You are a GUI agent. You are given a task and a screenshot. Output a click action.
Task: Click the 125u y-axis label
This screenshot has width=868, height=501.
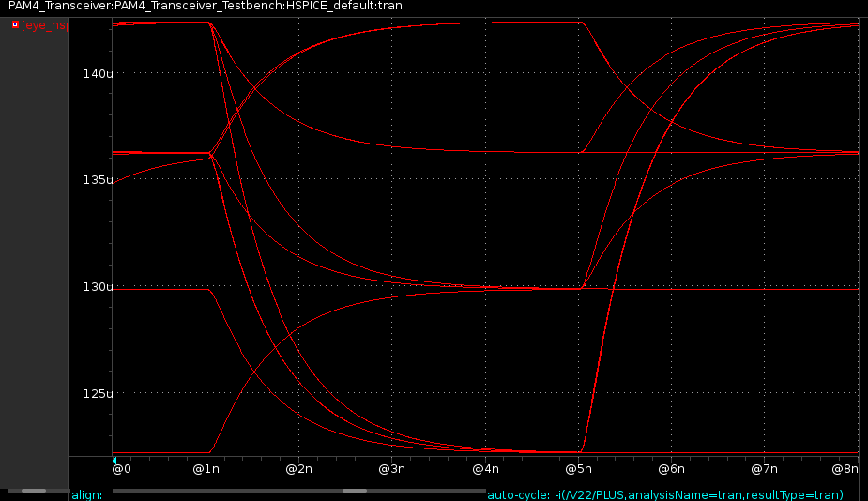98,394
